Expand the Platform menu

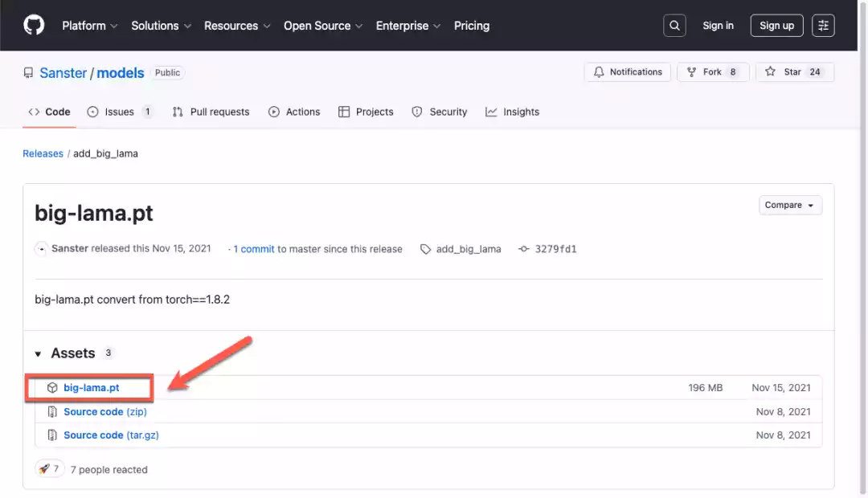[89, 26]
